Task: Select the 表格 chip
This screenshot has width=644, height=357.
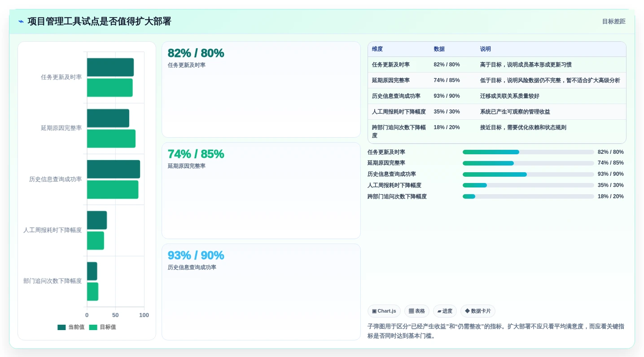Action: tap(416, 311)
